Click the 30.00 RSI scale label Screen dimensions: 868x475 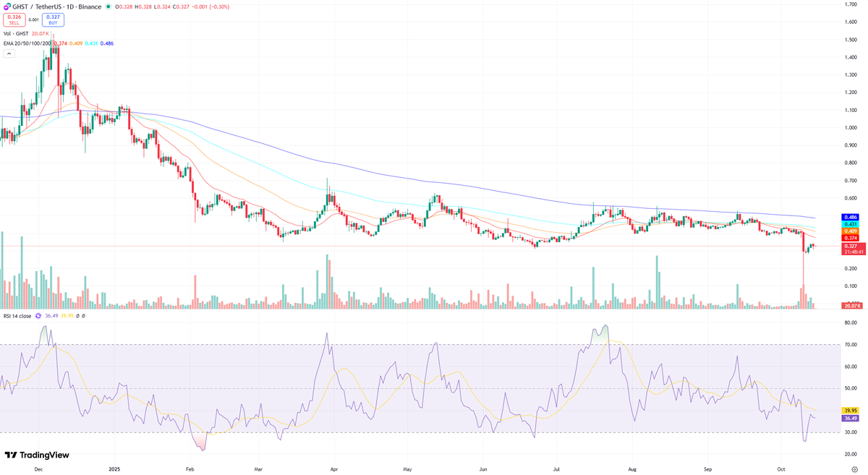coord(851,432)
